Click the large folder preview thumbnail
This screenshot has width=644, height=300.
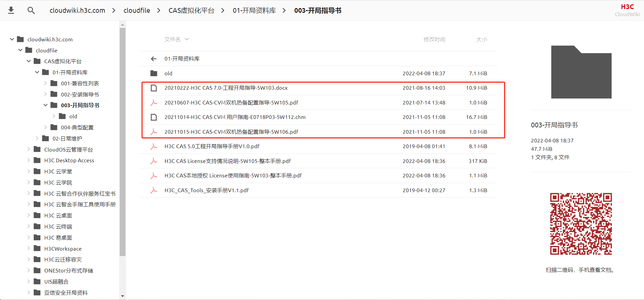pyautogui.click(x=581, y=72)
